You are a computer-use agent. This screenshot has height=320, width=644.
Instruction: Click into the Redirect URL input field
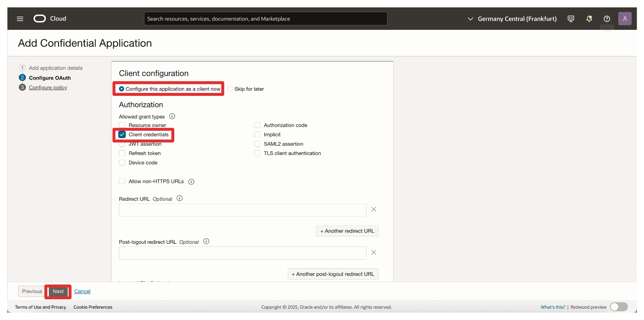(242, 210)
